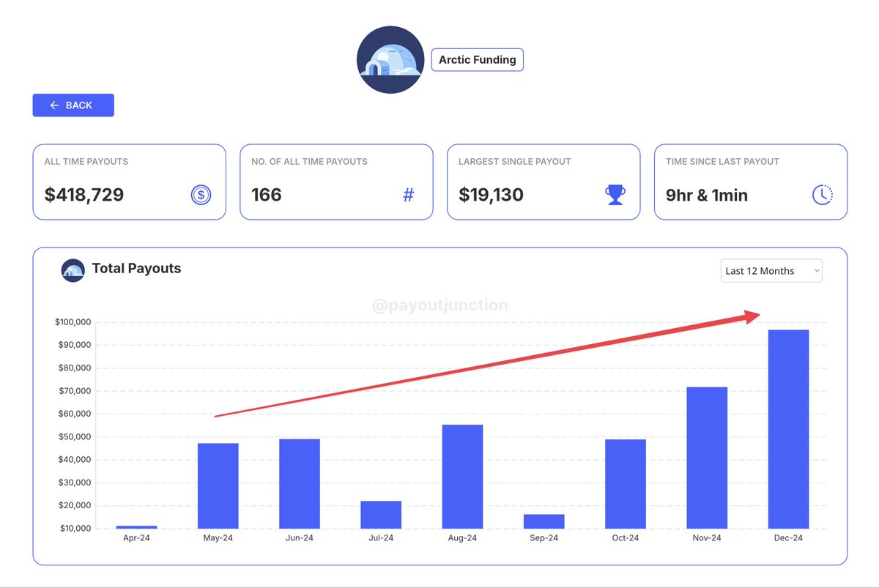Click the $100,000 y-axis label
Screen dimensions: 879x588
pyautogui.click(x=73, y=322)
